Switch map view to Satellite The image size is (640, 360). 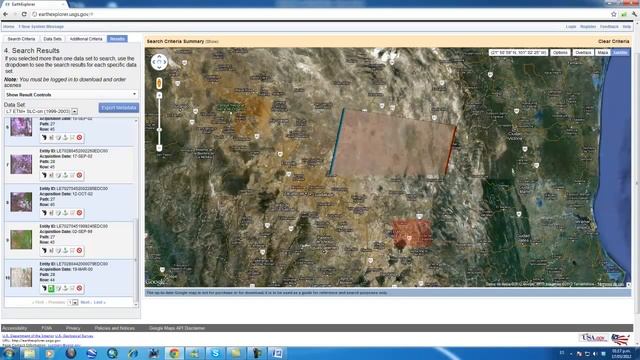[x=620, y=53]
